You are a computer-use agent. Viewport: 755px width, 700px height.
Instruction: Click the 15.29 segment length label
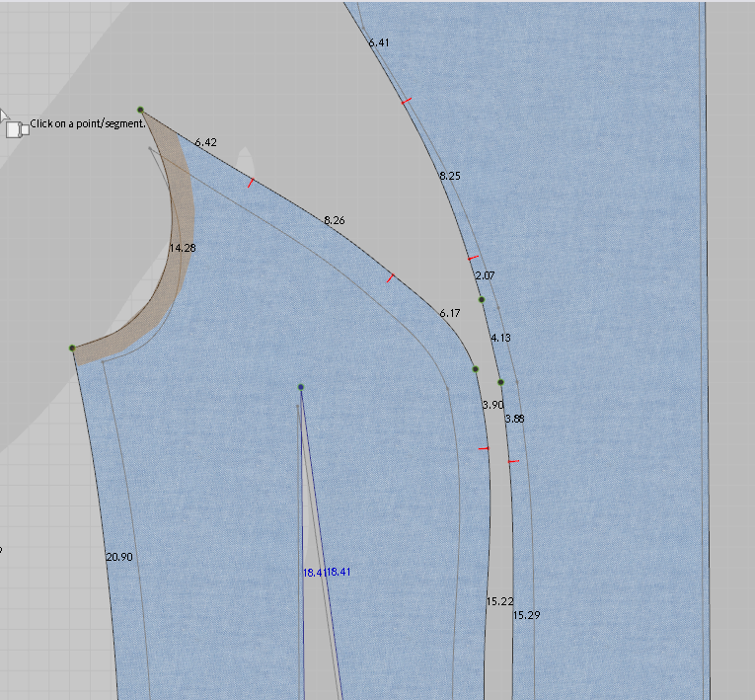click(526, 615)
